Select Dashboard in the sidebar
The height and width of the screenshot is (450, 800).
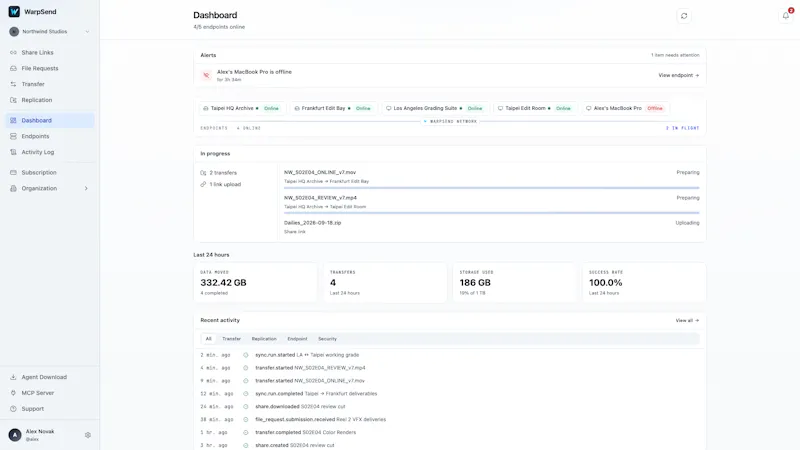pos(49,120)
